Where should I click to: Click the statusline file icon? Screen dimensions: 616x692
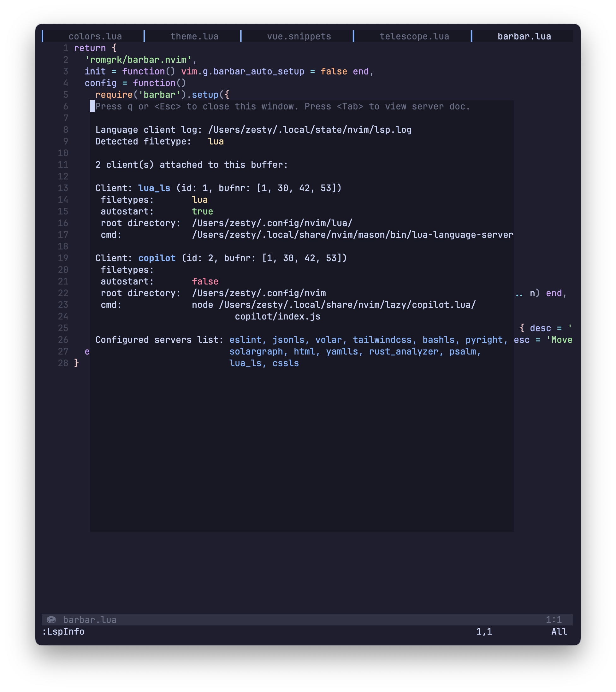(51, 619)
